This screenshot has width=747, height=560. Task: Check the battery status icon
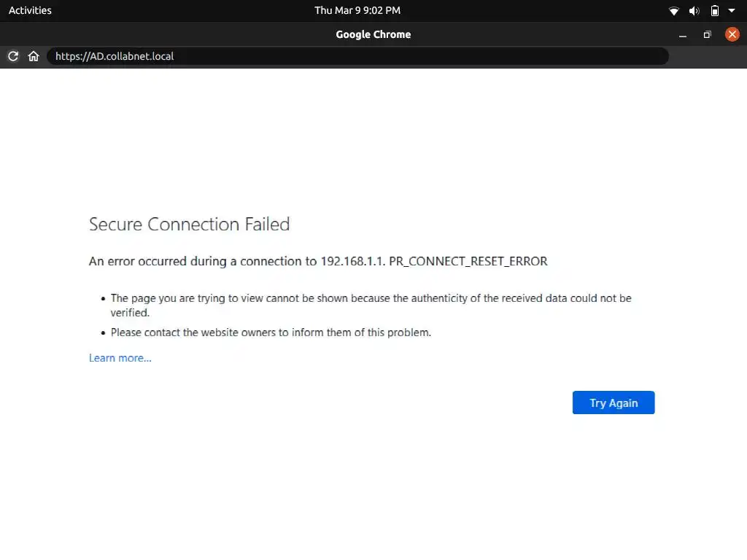click(715, 11)
